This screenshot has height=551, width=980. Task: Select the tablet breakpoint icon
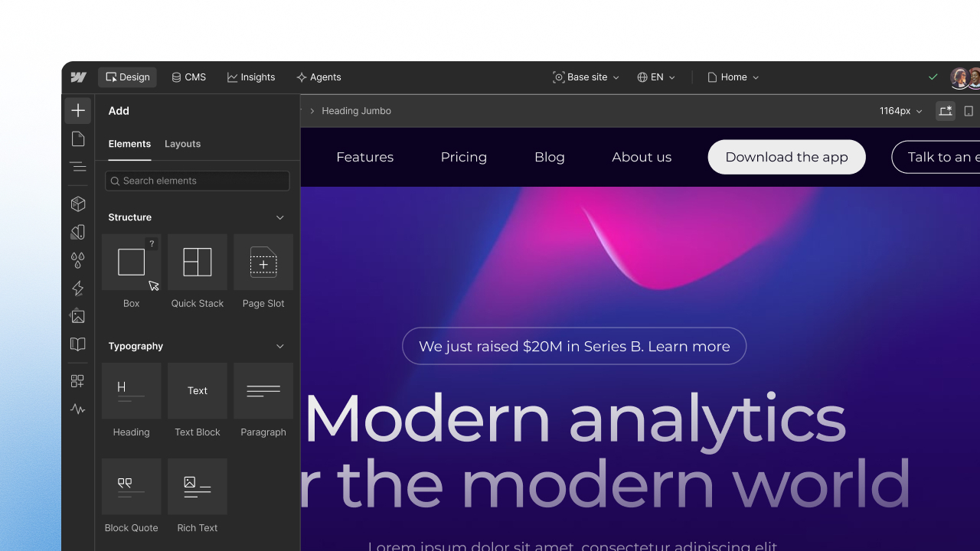click(969, 111)
